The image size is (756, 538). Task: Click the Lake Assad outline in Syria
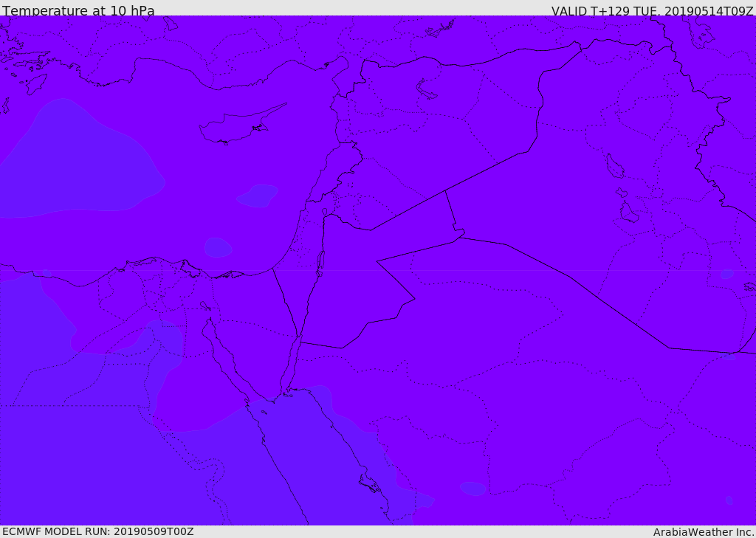425,90
